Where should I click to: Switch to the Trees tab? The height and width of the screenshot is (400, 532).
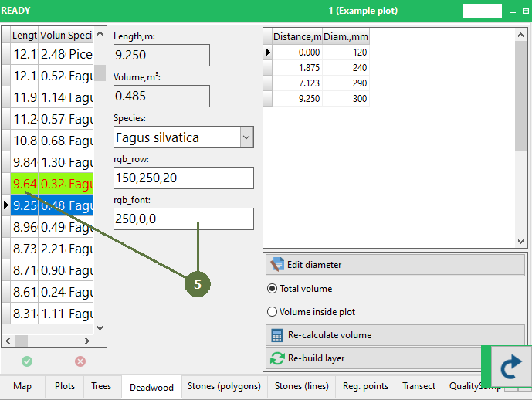101,386
